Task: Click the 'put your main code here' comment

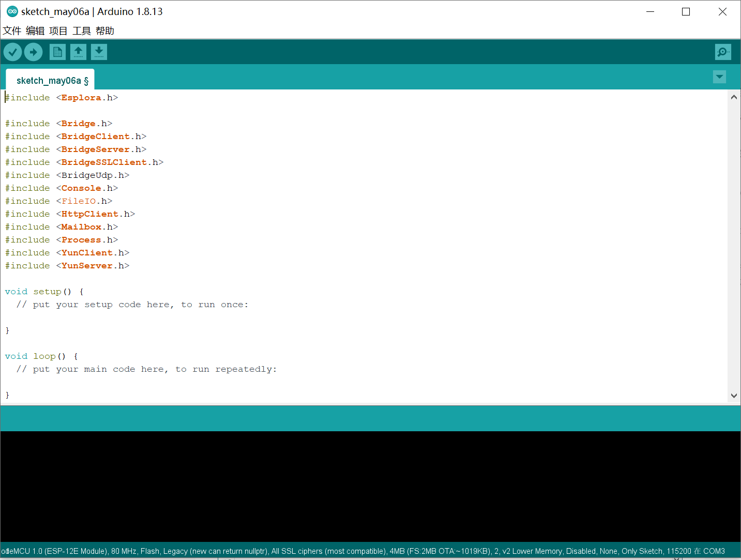Action: point(147,369)
